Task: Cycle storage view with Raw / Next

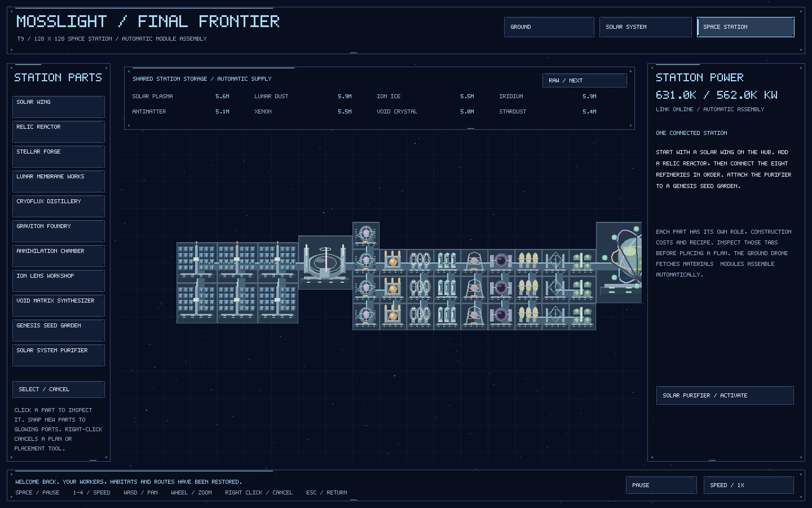Action: coord(584,80)
